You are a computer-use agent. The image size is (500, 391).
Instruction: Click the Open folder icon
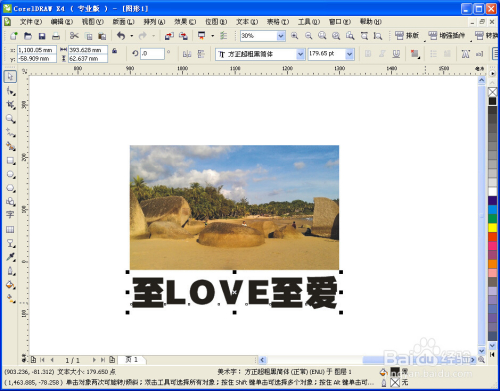point(28,36)
